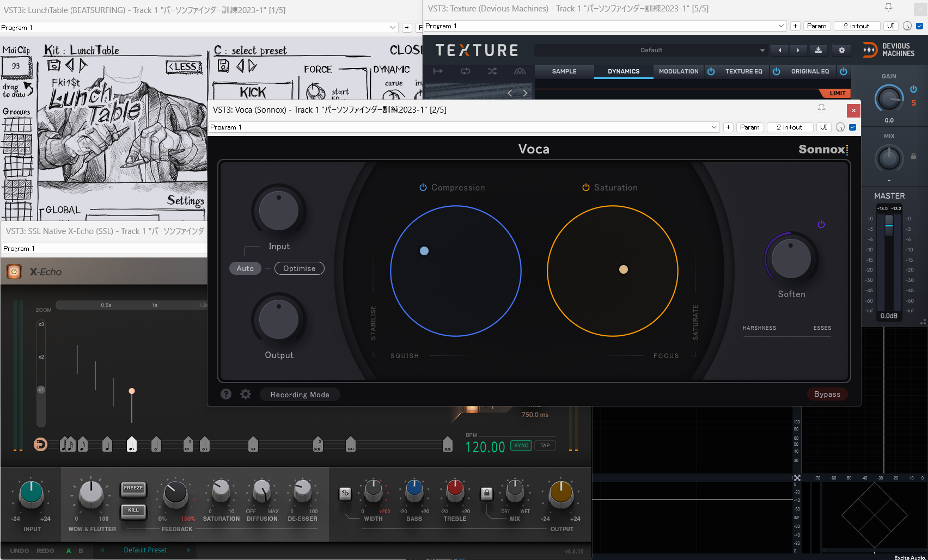Image resolution: width=928 pixels, height=560 pixels.
Task: Pin the Voca plugin window
Action: click(x=821, y=109)
